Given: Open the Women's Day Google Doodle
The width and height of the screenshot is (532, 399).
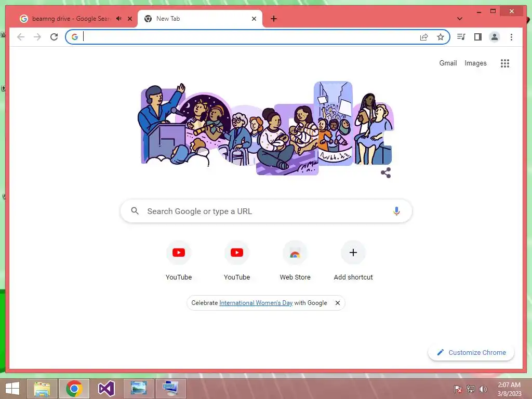Looking at the screenshot, I should tap(266, 128).
